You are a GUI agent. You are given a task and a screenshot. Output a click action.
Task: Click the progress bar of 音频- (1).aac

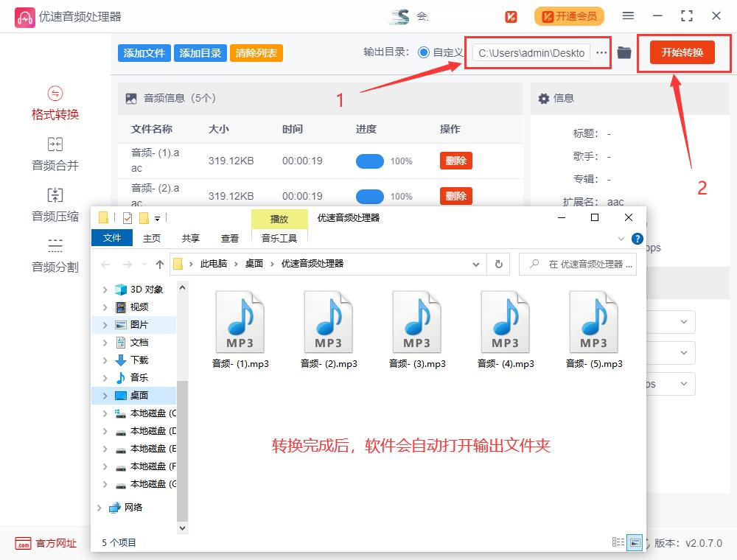click(x=370, y=161)
